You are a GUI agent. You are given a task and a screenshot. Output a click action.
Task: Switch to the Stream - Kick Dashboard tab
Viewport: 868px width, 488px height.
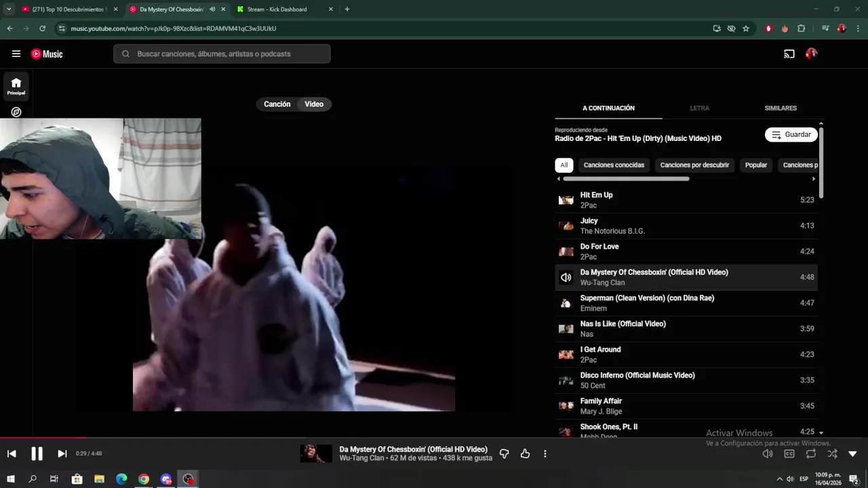(x=285, y=9)
